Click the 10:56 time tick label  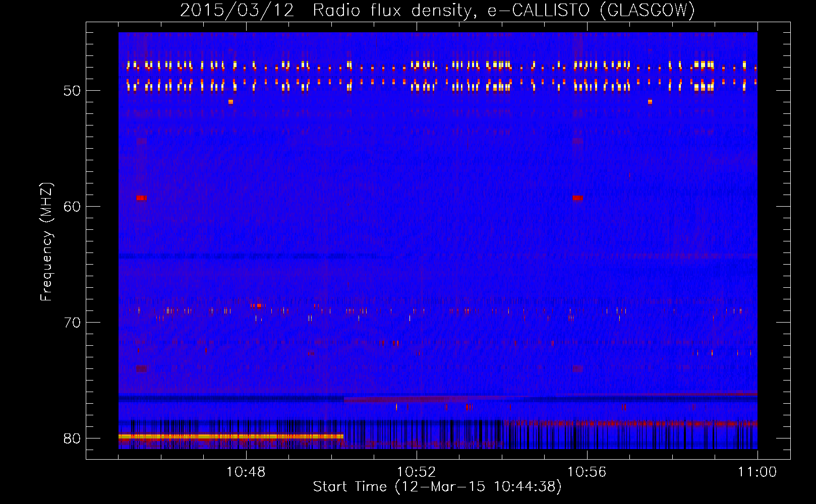coord(587,472)
